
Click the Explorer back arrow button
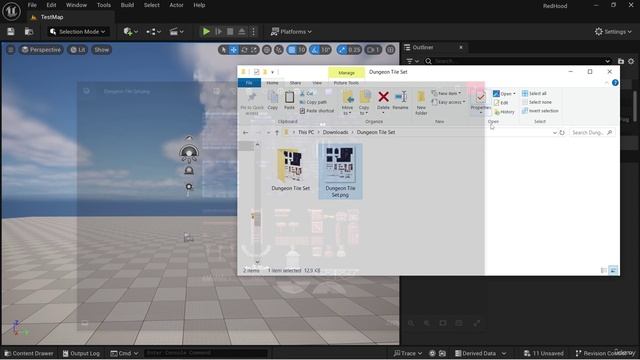pos(245,133)
